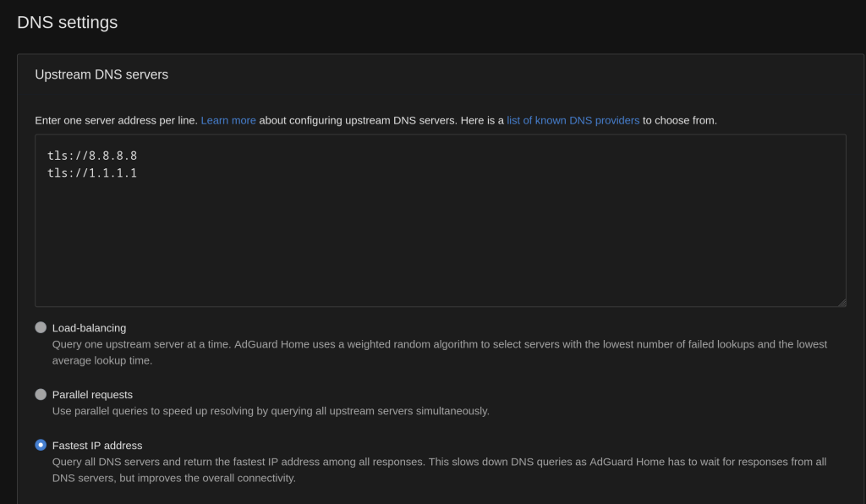866x504 pixels.
Task: Click the selected Fastest IP address radio button
Action: (x=41, y=445)
